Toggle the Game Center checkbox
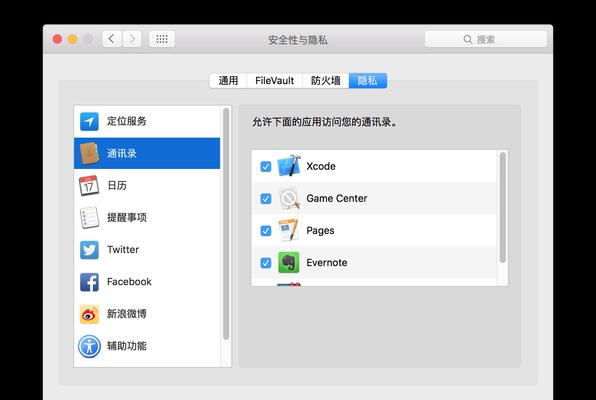596x400 pixels. 266,198
